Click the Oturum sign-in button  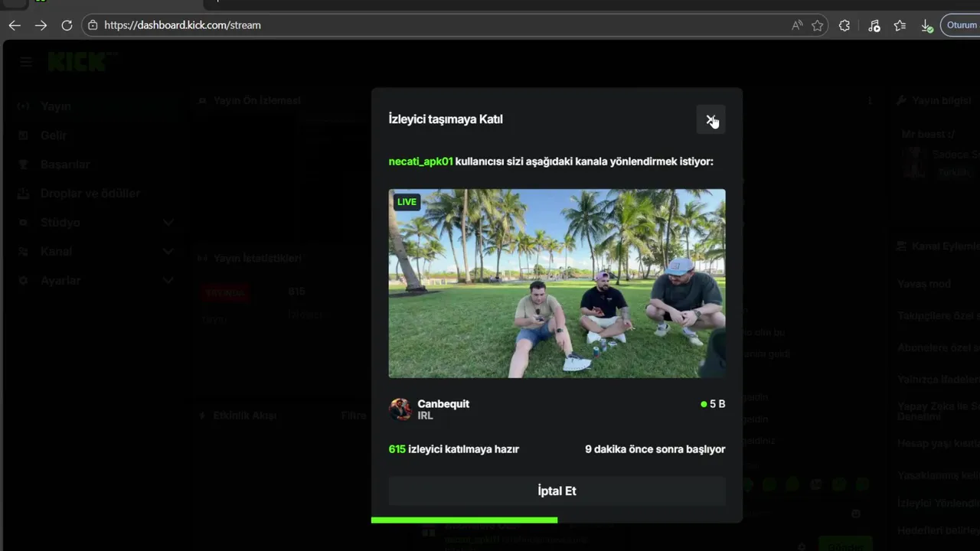click(x=960, y=25)
